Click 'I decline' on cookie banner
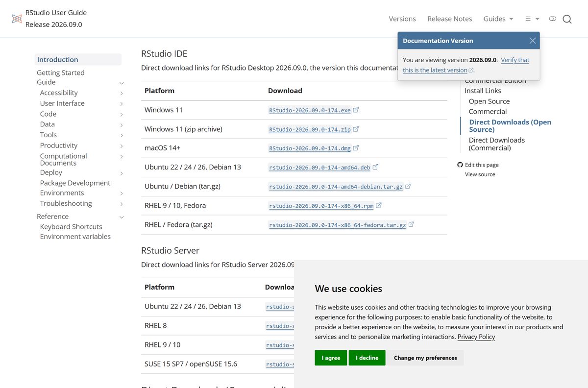 (x=367, y=358)
